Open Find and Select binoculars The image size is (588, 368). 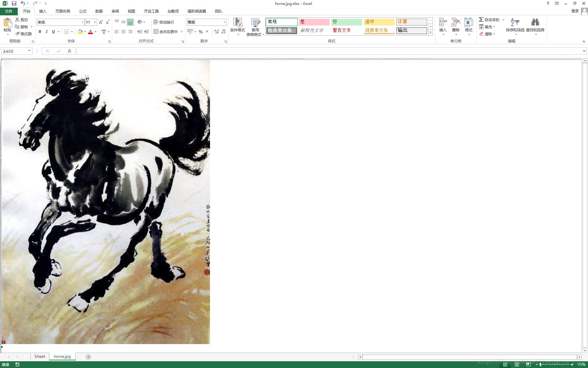(x=535, y=26)
